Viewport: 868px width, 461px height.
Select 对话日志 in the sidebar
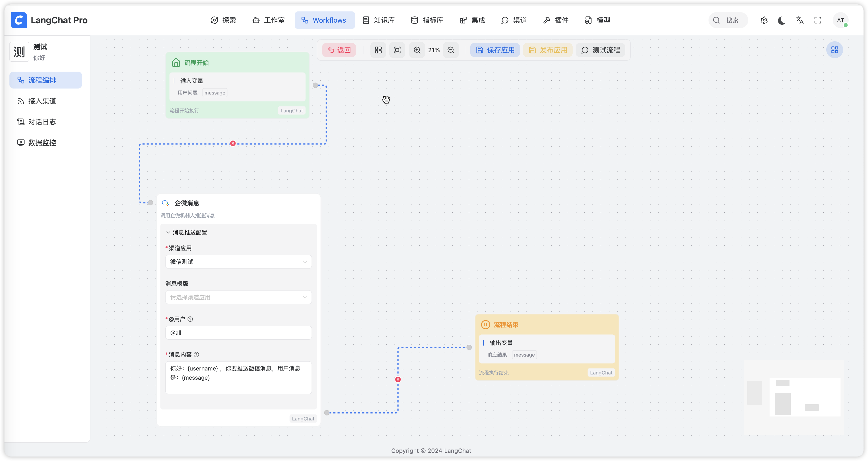(42, 122)
